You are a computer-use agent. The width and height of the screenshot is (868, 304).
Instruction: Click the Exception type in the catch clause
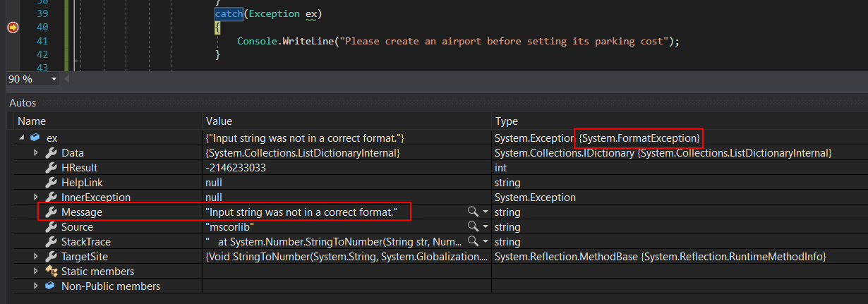275,13
